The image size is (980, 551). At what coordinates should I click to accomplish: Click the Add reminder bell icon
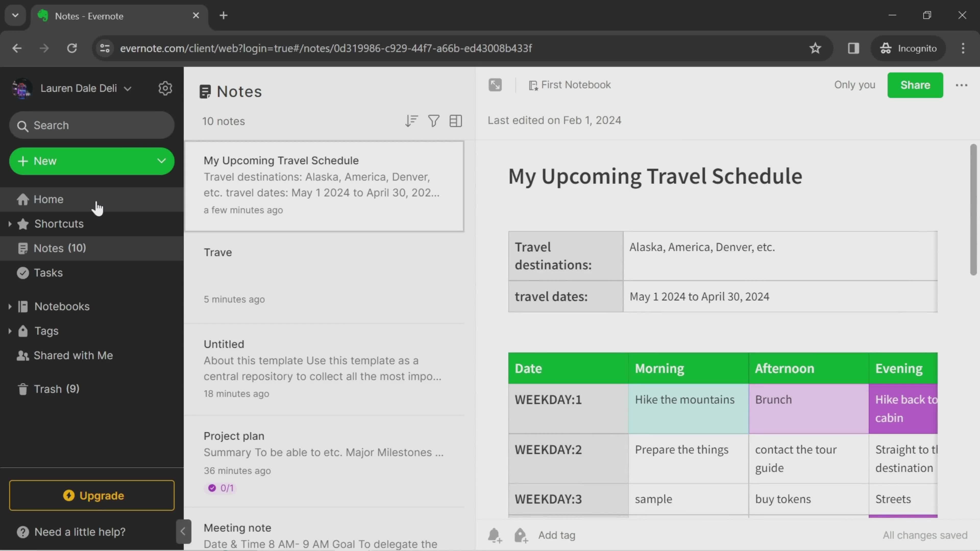coord(495,535)
